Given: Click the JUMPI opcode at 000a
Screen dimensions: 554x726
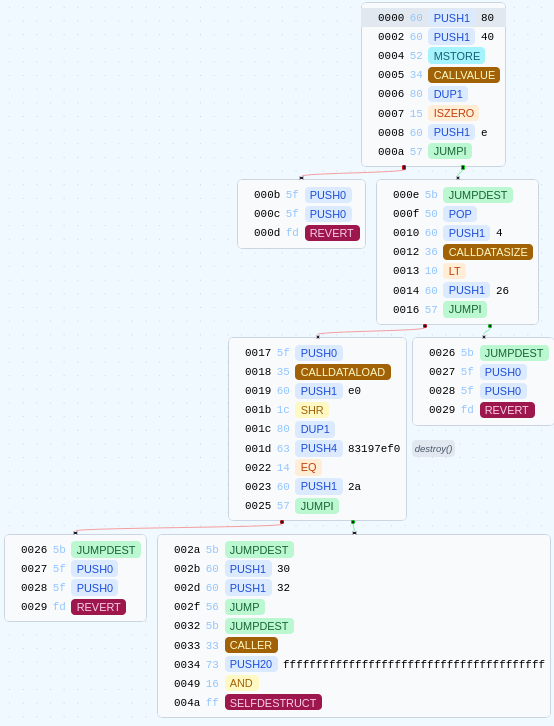Looking at the screenshot, I should (x=450, y=151).
